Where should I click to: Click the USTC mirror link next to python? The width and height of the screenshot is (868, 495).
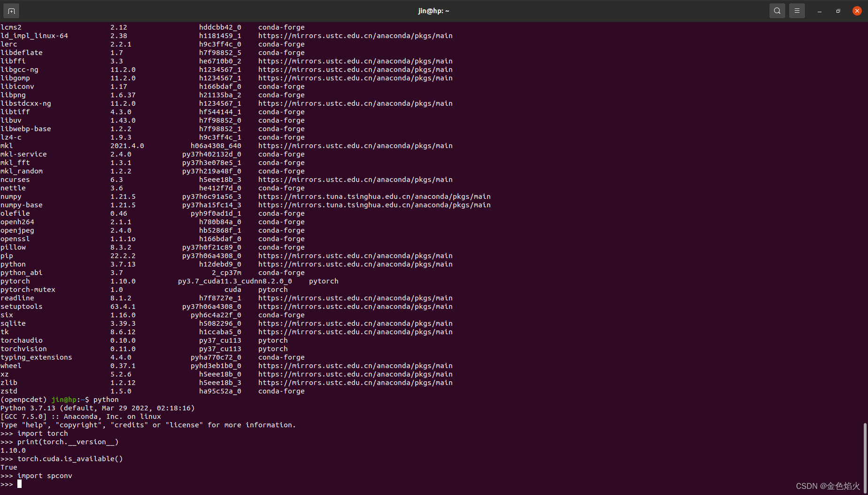[355, 264]
